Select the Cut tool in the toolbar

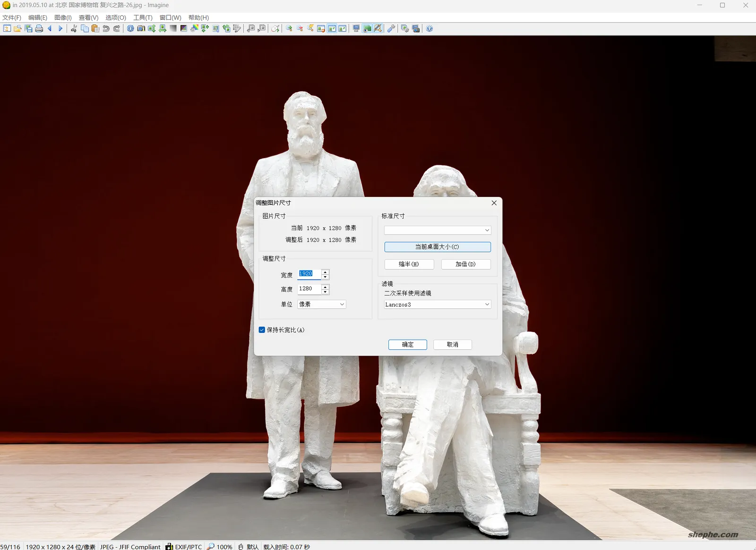click(x=73, y=28)
